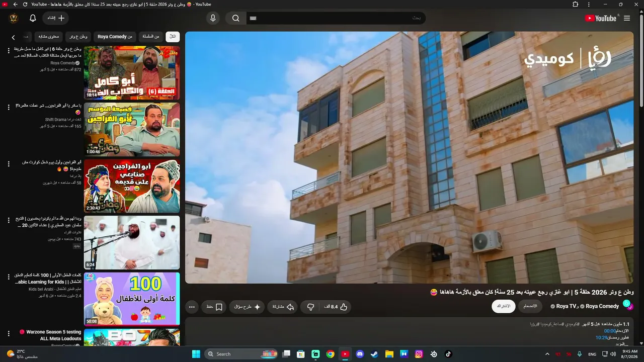
Task: Expand the description with ...المزيد
Action: click(x=621, y=344)
